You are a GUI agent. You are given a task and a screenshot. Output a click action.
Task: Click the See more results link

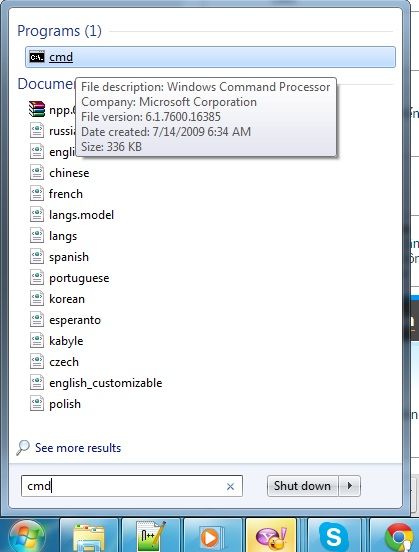click(78, 448)
